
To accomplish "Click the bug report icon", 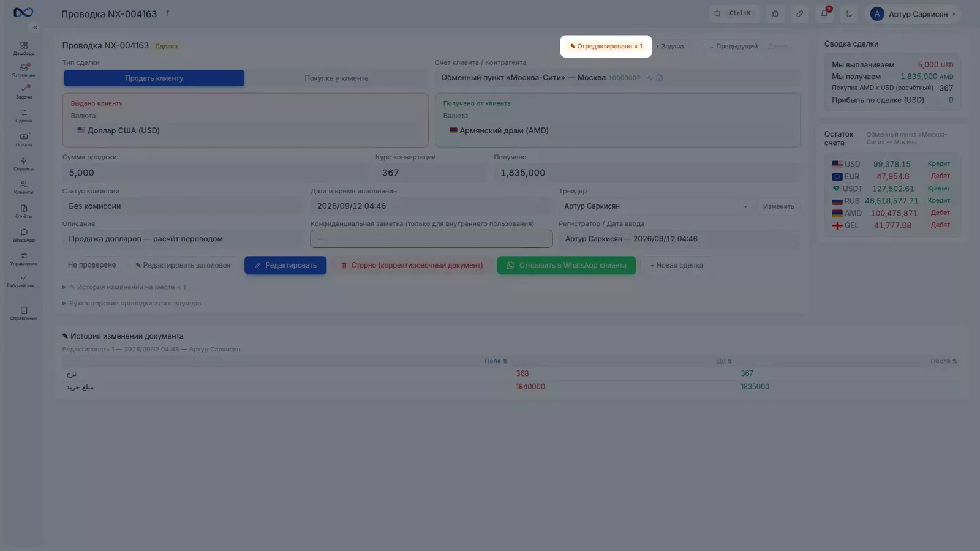I will [x=775, y=13].
